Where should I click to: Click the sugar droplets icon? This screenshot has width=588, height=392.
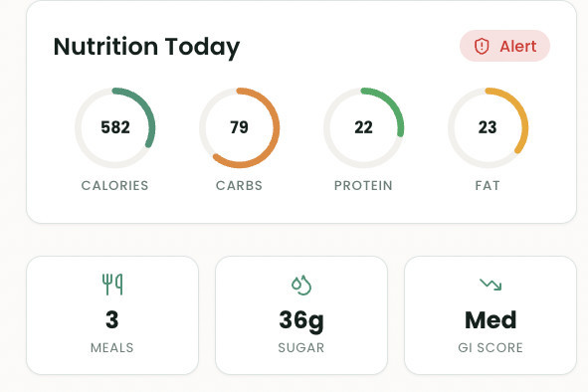click(x=301, y=286)
